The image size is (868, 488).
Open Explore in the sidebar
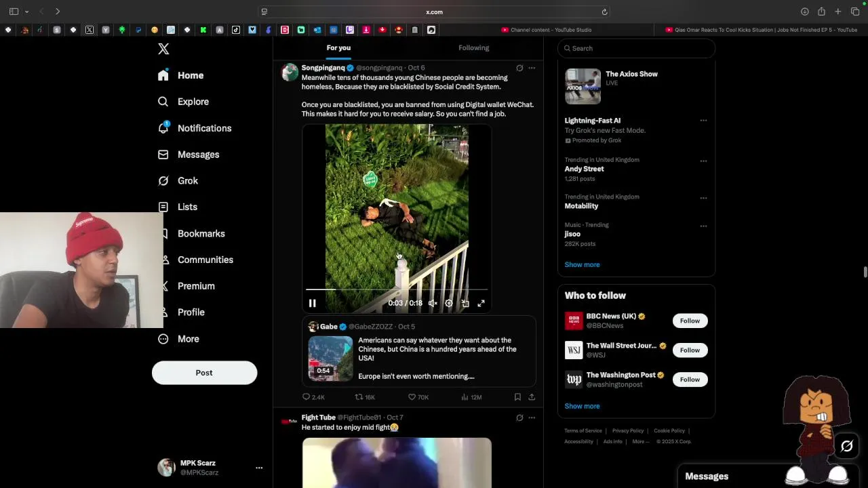pos(183,102)
